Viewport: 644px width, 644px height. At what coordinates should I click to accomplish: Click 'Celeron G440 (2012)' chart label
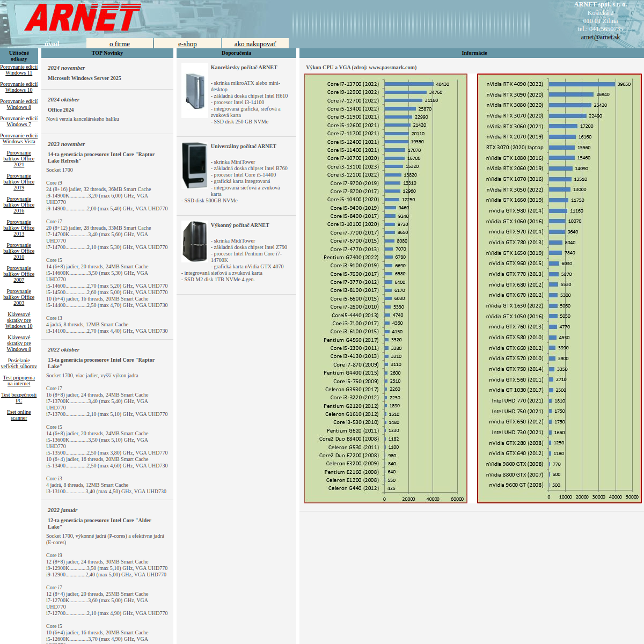click(353, 488)
